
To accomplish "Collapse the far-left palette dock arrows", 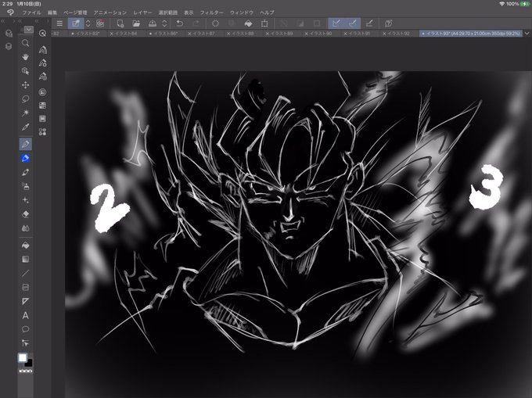I will point(4,21).
